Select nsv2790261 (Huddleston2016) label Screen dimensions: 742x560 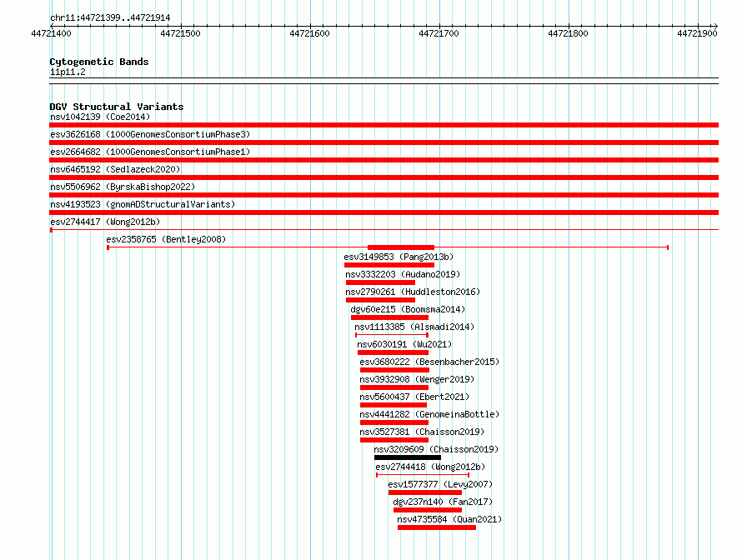point(413,292)
